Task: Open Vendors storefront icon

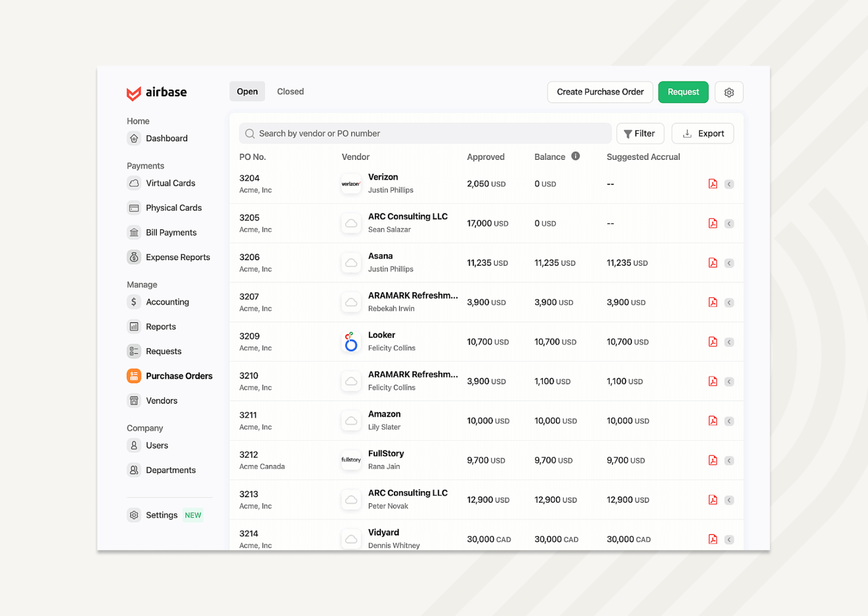Action: coord(134,401)
